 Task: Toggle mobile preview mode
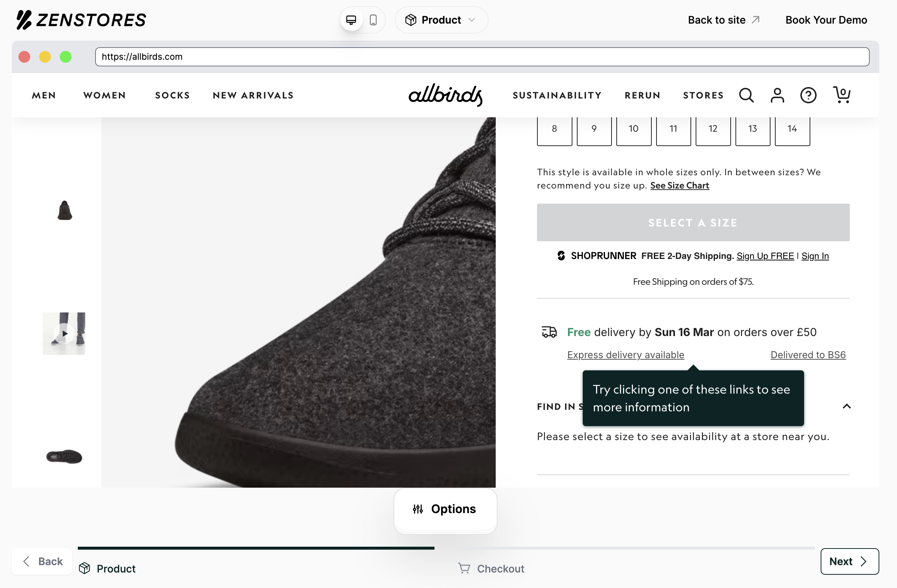click(x=374, y=20)
